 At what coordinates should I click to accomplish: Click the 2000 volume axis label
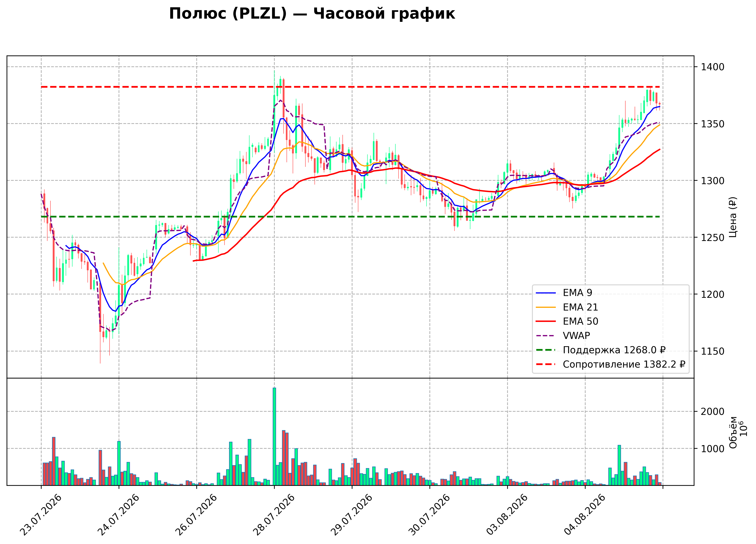coord(712,412)
